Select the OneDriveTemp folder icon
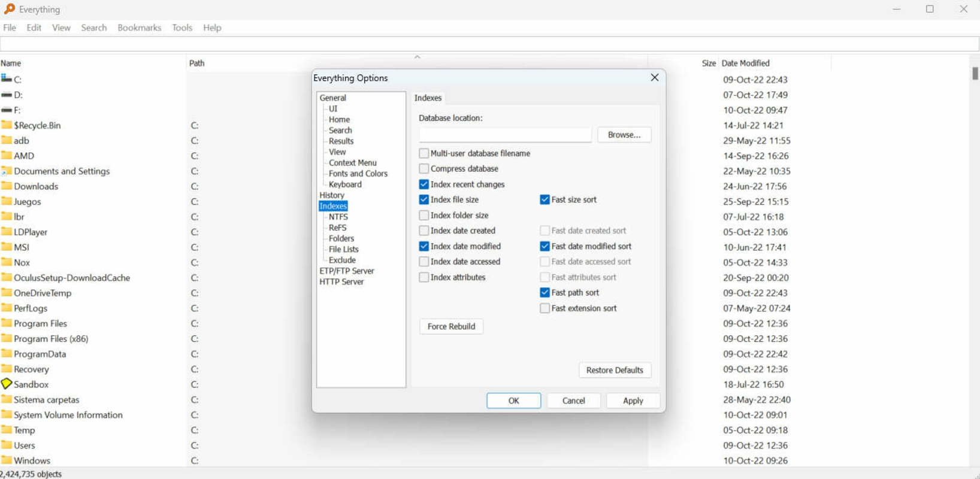Viewport: 980px width, 479px height. click(7, 292)
